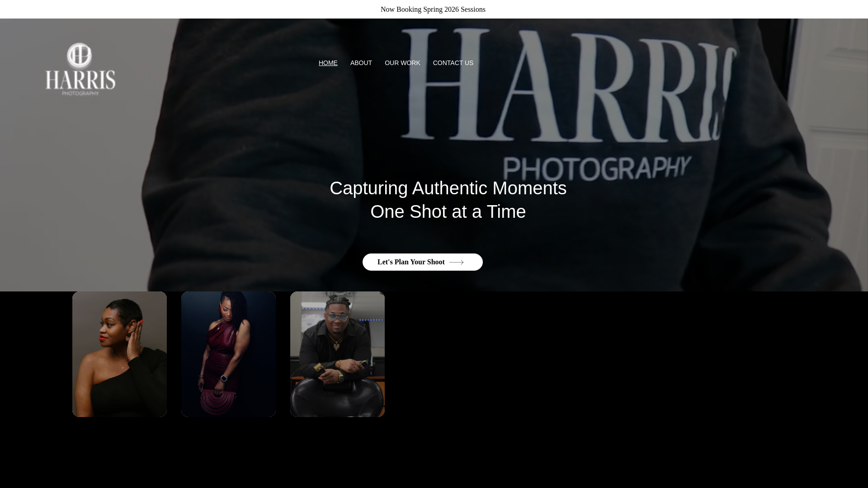
Task: Click the Now Booking Spring 2026 Sessions banner
Action: point(433,9)
